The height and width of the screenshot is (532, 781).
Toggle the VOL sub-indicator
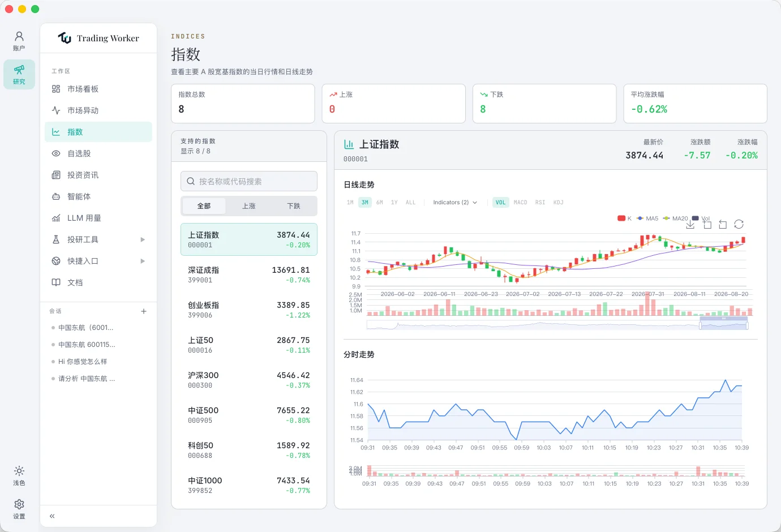(x=501, y=203)
